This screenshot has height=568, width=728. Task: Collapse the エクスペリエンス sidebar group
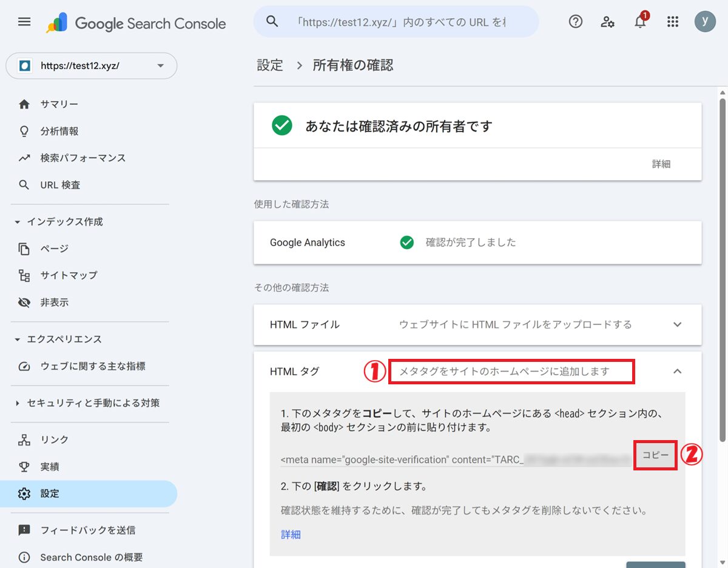(18, 339)
